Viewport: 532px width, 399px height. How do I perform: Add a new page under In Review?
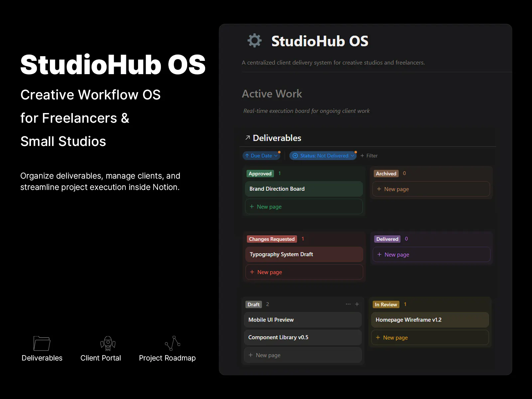430,337
